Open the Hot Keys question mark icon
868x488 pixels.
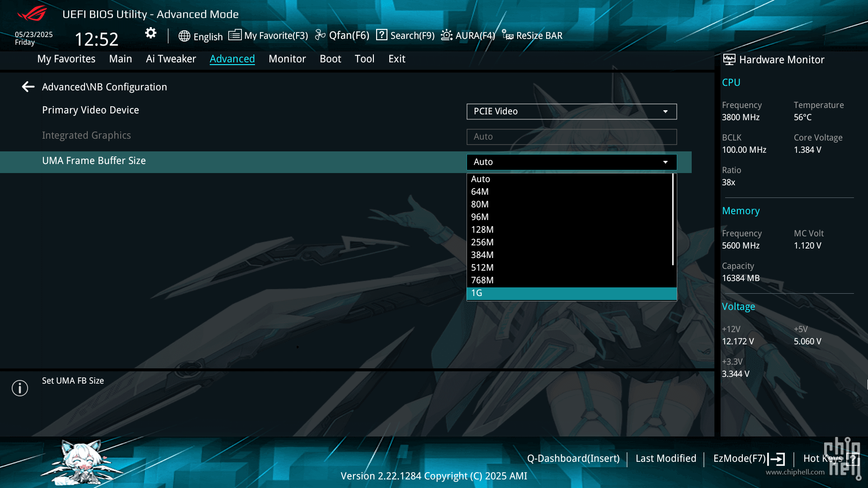(x=853, y=459)
